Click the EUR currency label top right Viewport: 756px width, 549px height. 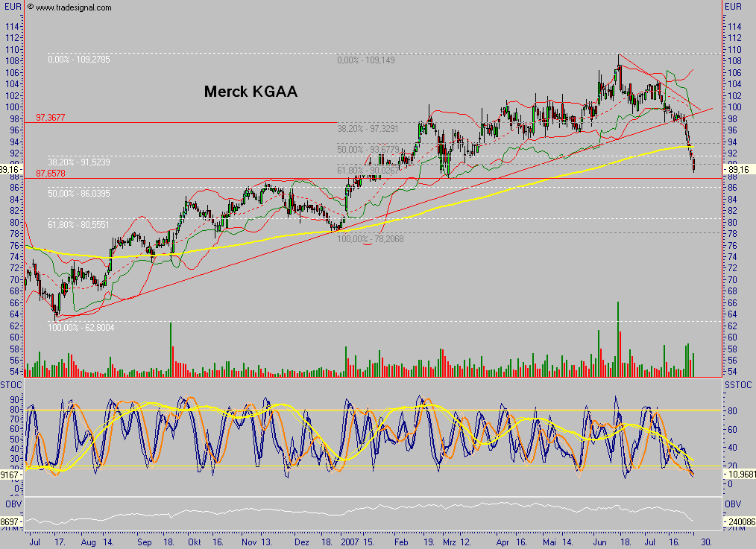point(733,7)
